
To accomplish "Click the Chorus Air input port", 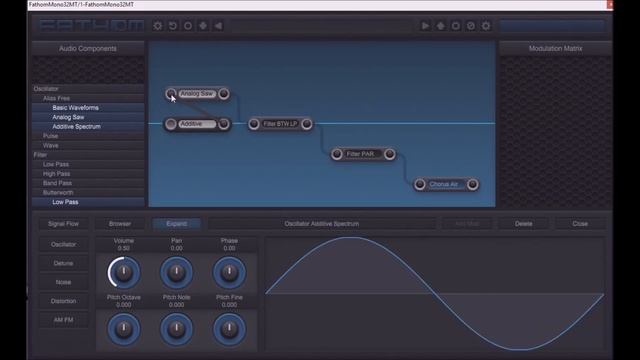I will click(x=420, y=184).
